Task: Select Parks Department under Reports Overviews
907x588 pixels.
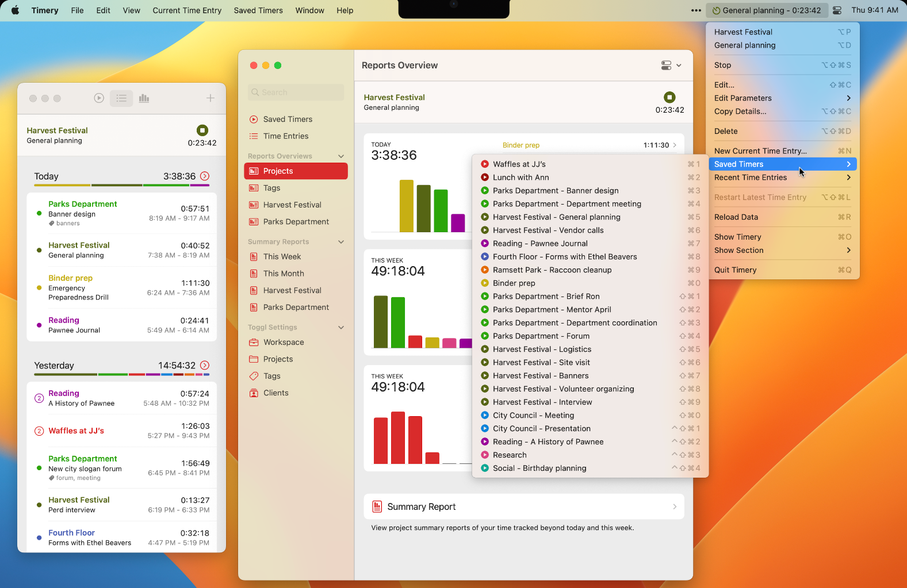Action: pos(296,221)
